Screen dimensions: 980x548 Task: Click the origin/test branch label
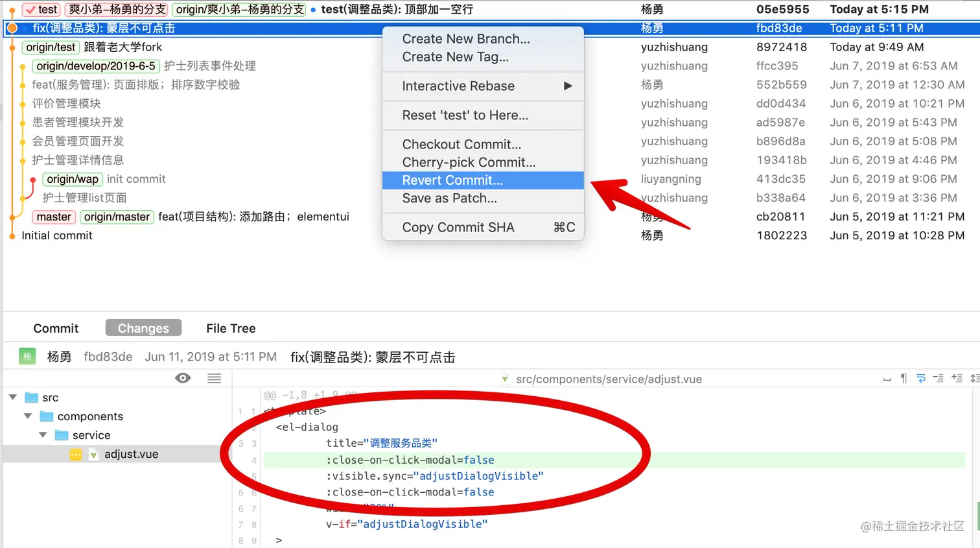(51, 47)
